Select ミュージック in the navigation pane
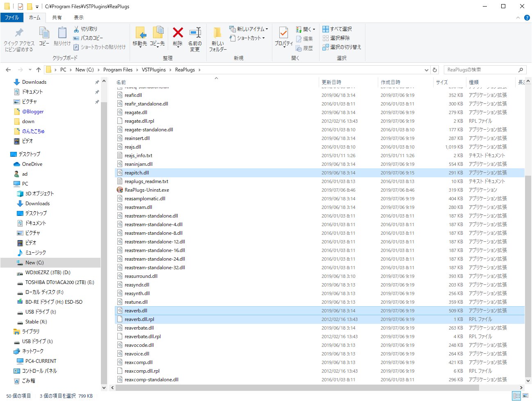This screenshot has height=401, width=532. click(x=35, y=253)
